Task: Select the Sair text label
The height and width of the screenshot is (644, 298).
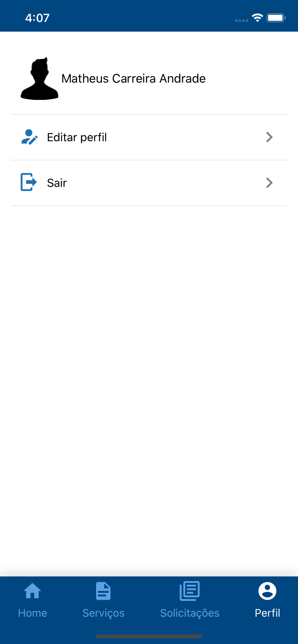Action: [57, 183]
